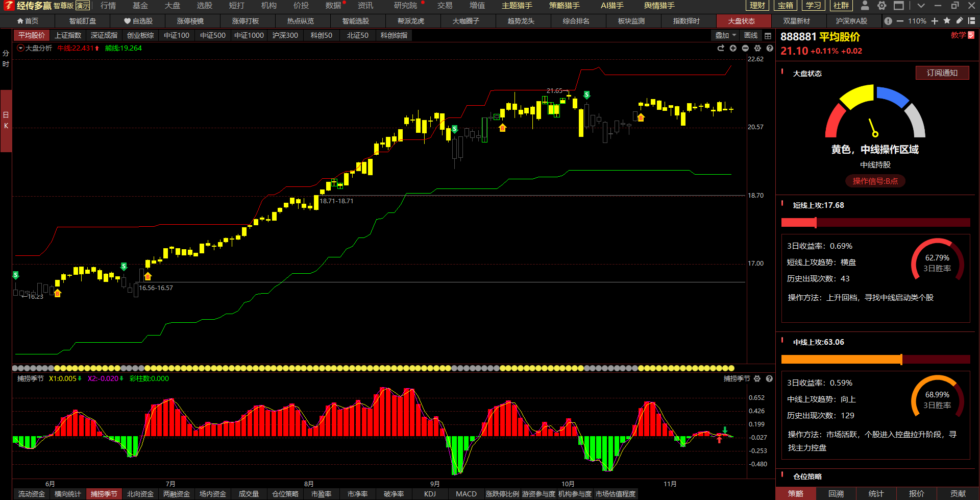Screen dimensions: 980x500
Task: Toggle the 教学 checkbox
Action: pos(971,35)
